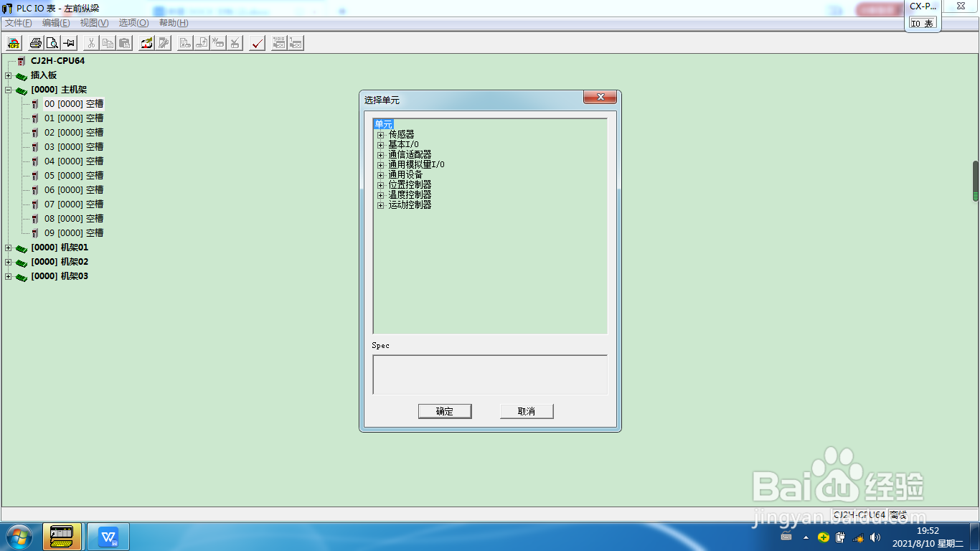Image resolution: width=980 pixels, height=551 pixels.
Task: Open the 选项(O) menu
Action: pos(133,23)
